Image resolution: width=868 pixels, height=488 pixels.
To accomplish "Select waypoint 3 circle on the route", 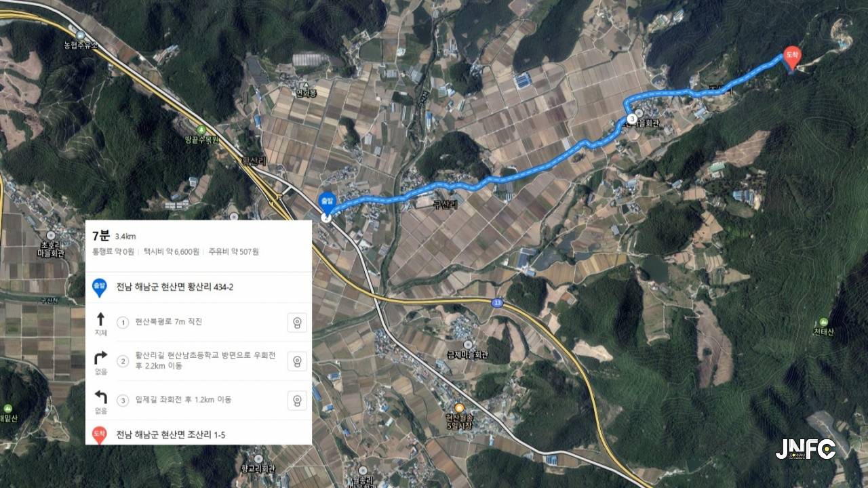I will point(631,119).
